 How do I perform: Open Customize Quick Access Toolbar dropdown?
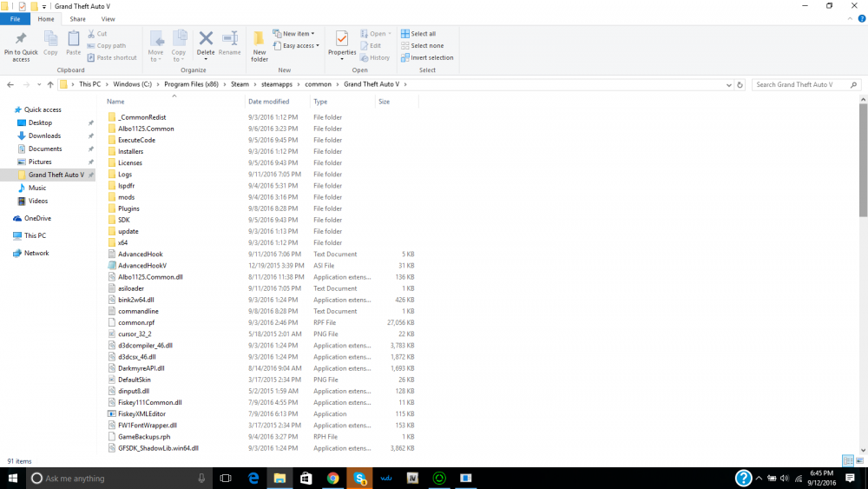point(44,7)
